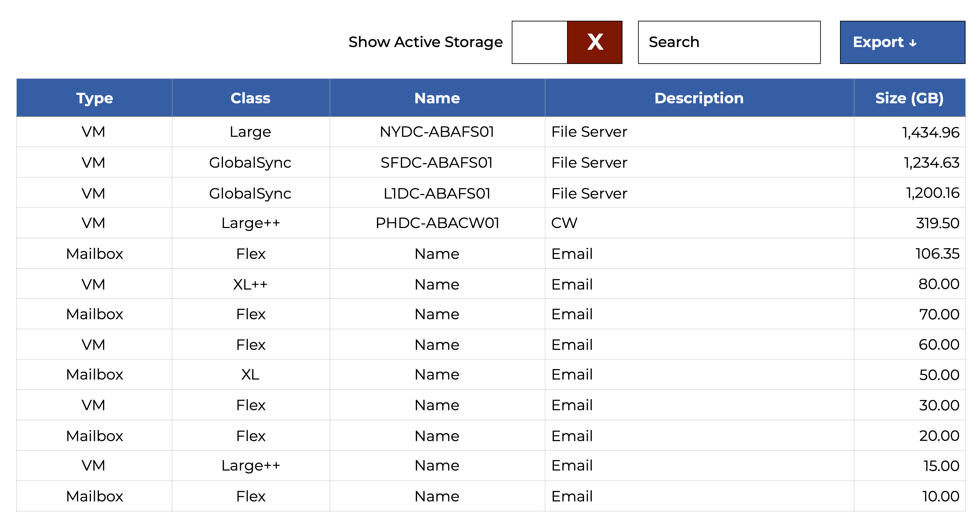Click the L1DC-ABAFS01 name cell
This screenshot has height=527, width=980.
point(437,194)
